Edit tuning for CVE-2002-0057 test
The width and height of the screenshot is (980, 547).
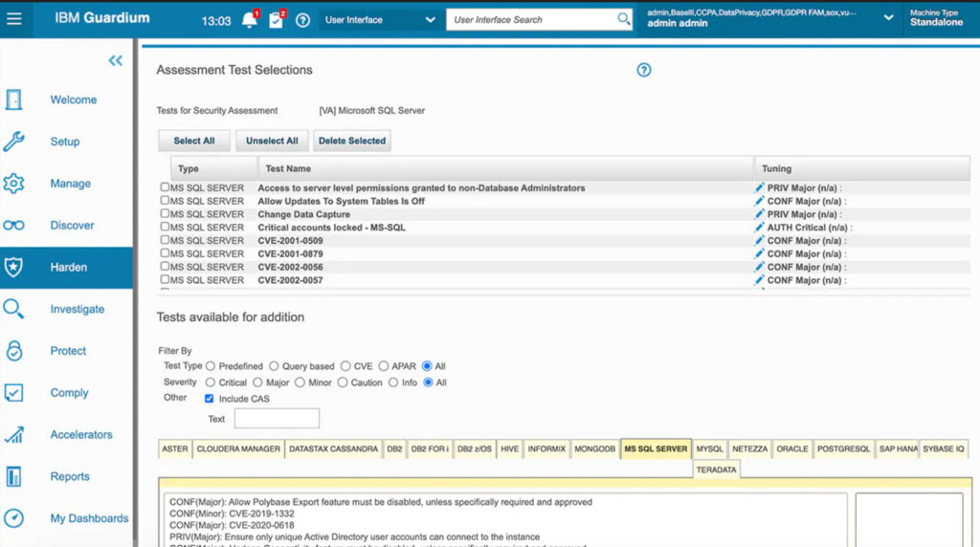(759, 280)
